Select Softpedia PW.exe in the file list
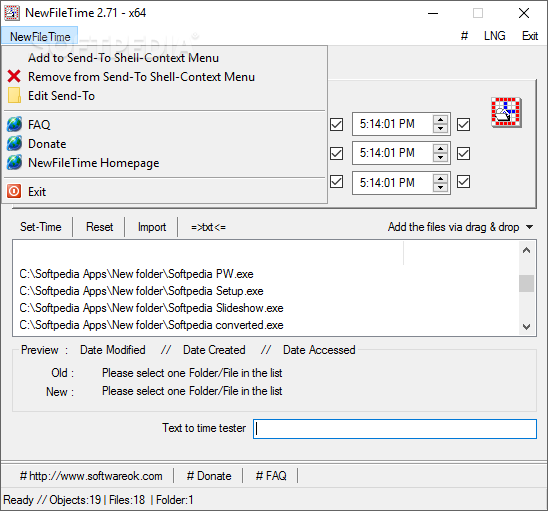Screen dimensions: 548x511 [136, 274]
